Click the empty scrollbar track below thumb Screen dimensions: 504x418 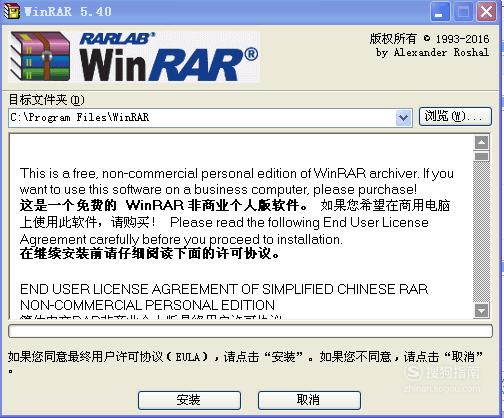click(481, 232)
